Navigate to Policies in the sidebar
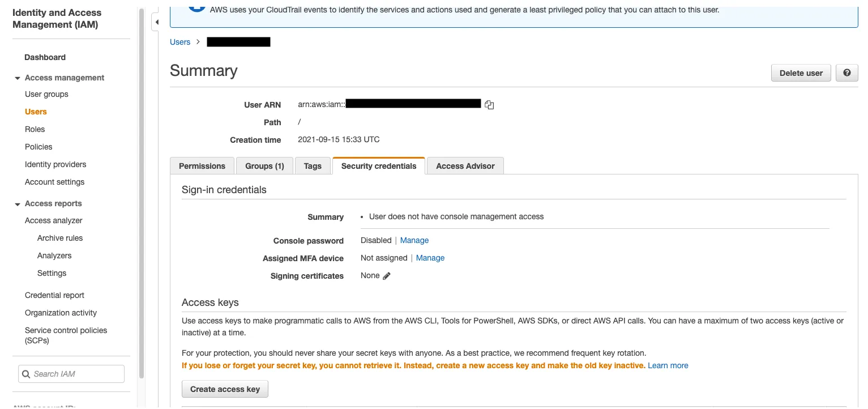868x409 pixels. tap(39, 147)
